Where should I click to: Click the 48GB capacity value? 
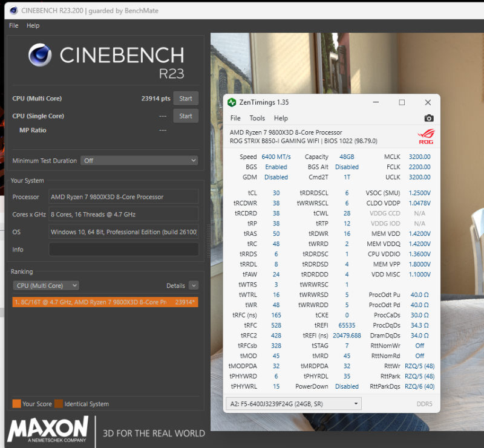pos(347,157)
